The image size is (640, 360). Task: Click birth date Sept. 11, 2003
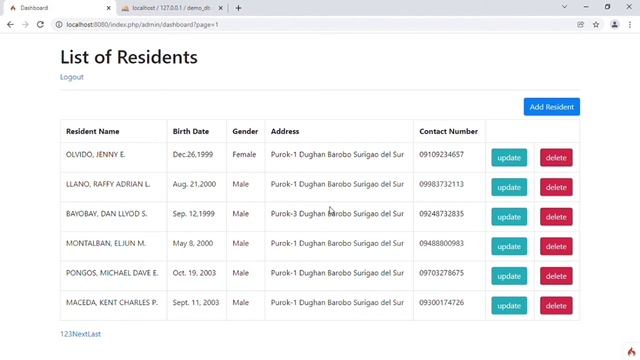(x=196, y=302)
